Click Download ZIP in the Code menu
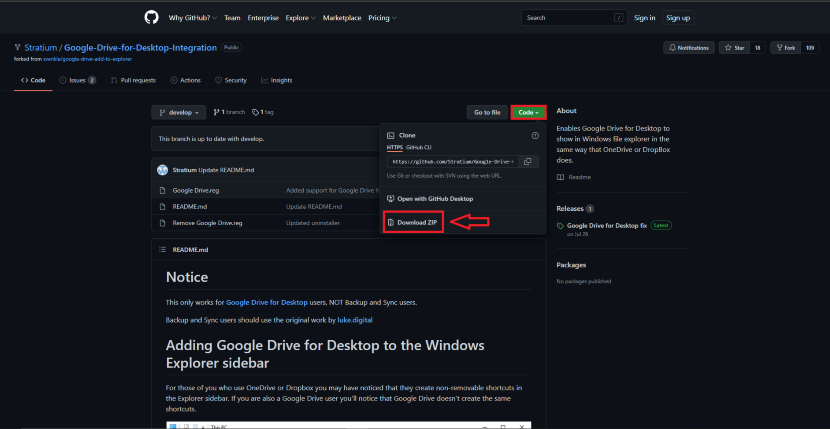830x429 pixels. pyautogui.click(x=413, y=222)
